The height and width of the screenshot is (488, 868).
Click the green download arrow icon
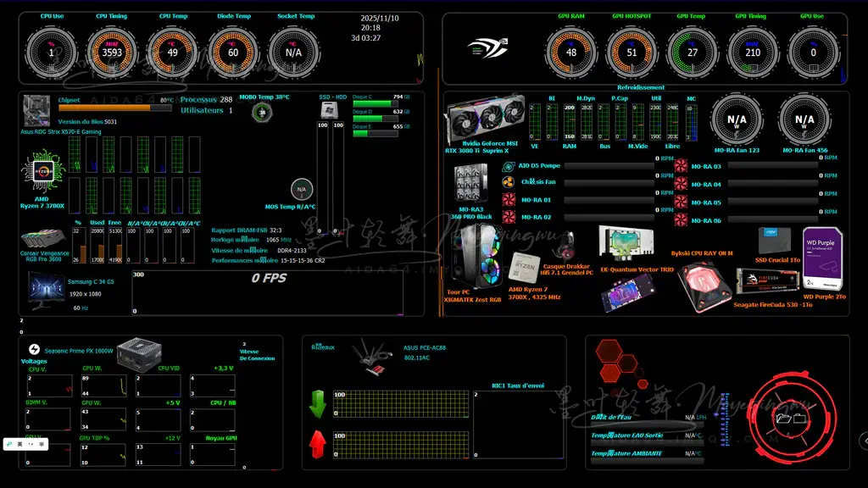pyautogui.click(x=317, y=403)
